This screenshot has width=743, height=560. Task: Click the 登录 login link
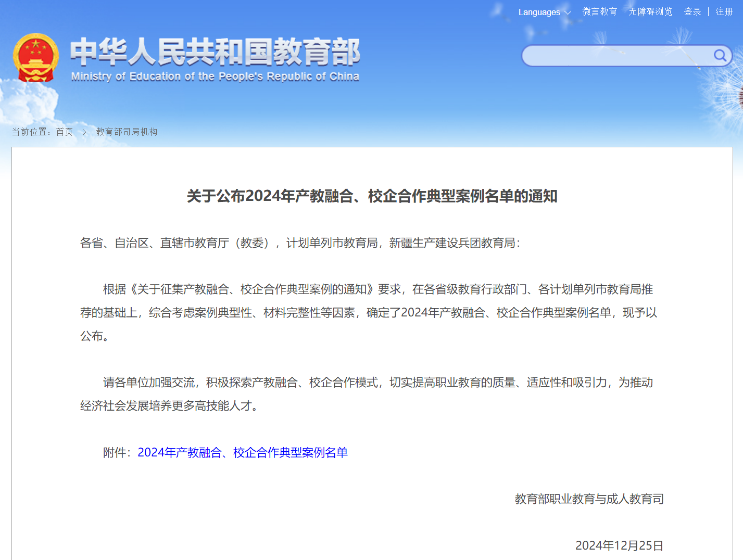pyautogui.click(x=692, y=12)
